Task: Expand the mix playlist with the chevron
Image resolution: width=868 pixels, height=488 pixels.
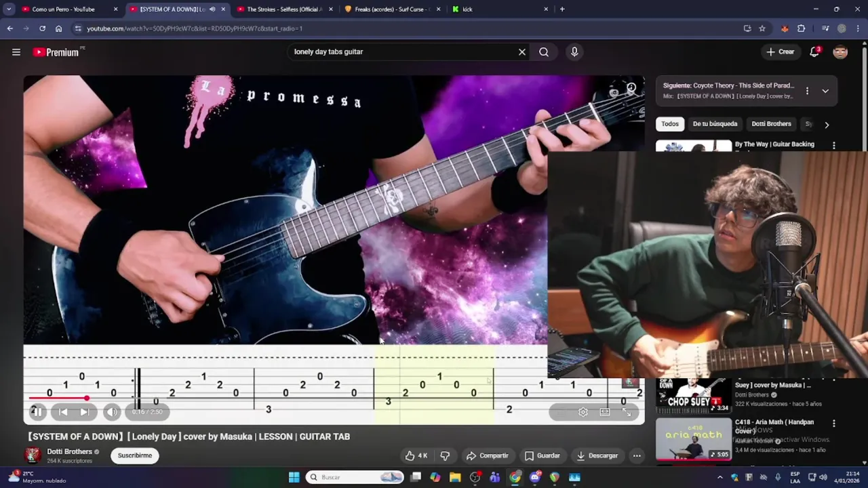Action: pyautogui.click(x=825, y=91)
